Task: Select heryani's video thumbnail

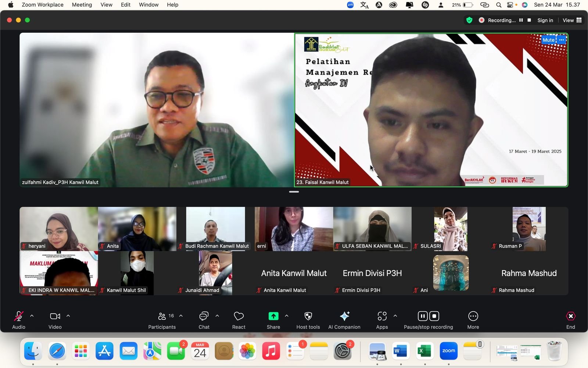Action: (59, 229)
